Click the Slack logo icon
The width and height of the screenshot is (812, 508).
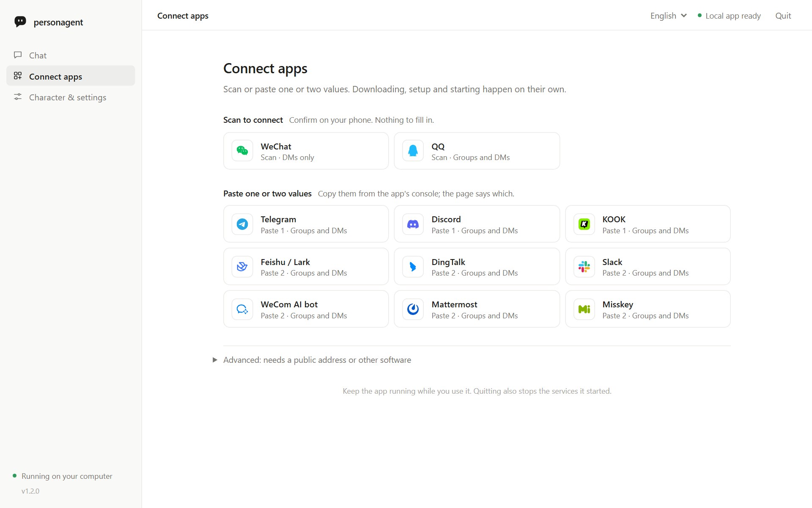pyautogui.click(x=584, y=267)
